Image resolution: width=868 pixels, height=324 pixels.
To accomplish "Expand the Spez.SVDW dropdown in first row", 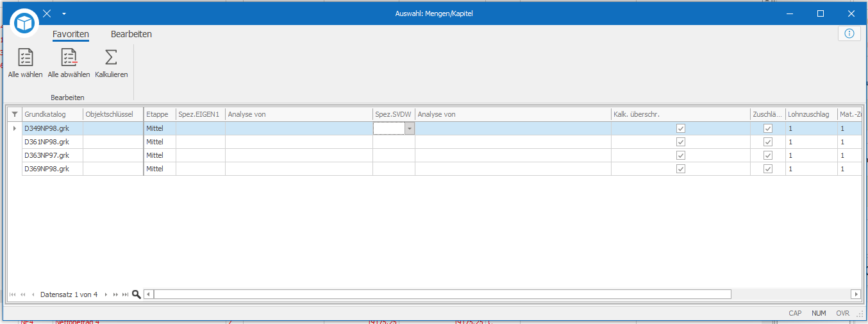I will (x=410, y=128).
